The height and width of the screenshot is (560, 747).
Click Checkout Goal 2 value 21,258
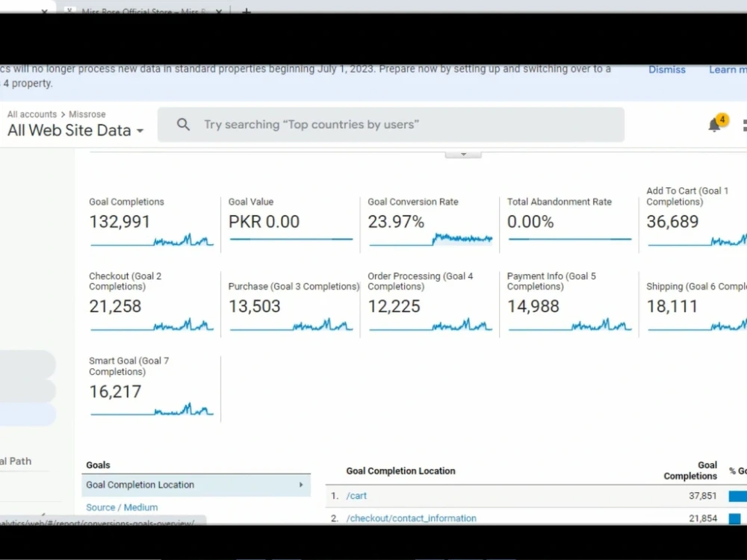click(x=115, y=306)
